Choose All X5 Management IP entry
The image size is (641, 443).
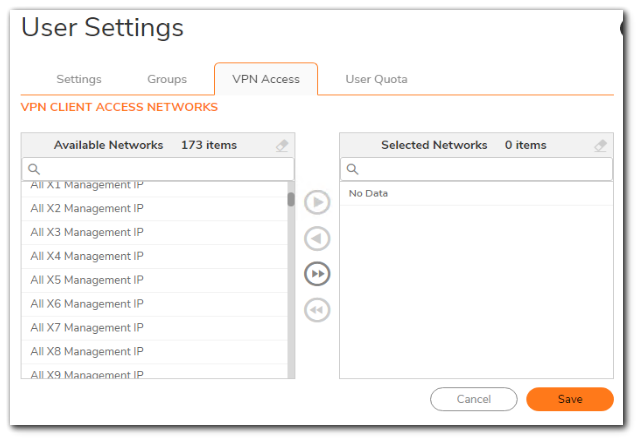coord(87,280)
